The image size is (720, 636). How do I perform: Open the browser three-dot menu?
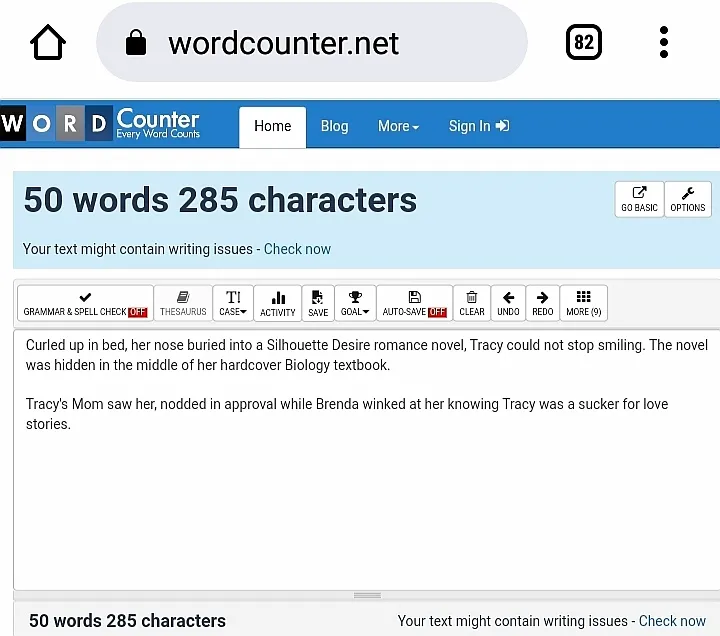664,43
